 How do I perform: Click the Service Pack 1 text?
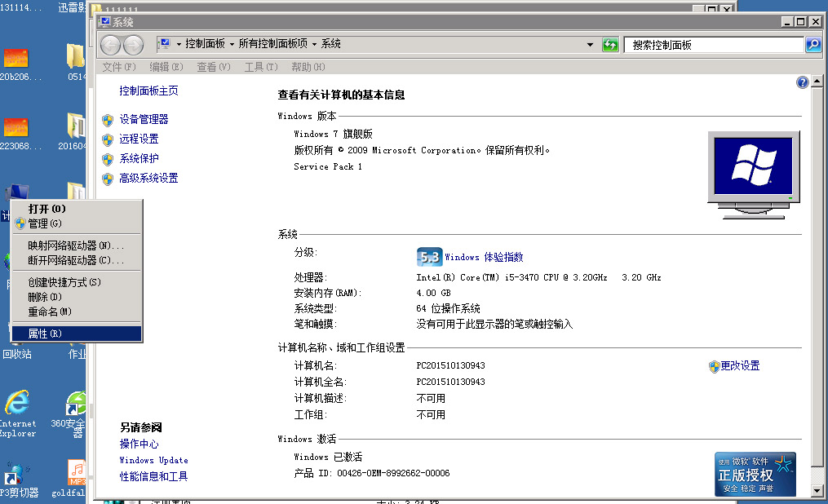click(328, 166)
